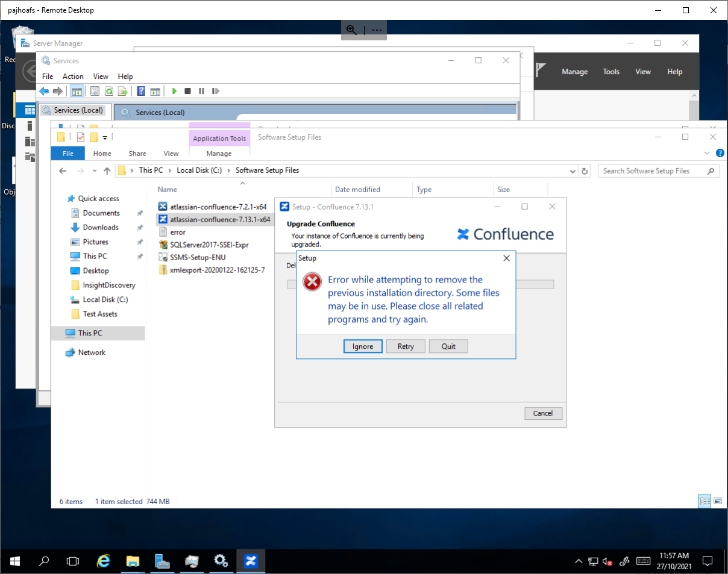Click the Show/Hide Action Pane icon in the Services toolbar

(x=155, y=91)
